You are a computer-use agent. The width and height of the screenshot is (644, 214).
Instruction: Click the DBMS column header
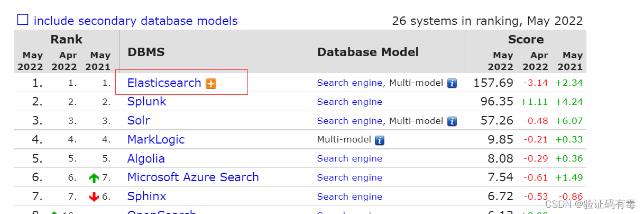[146, 52]
